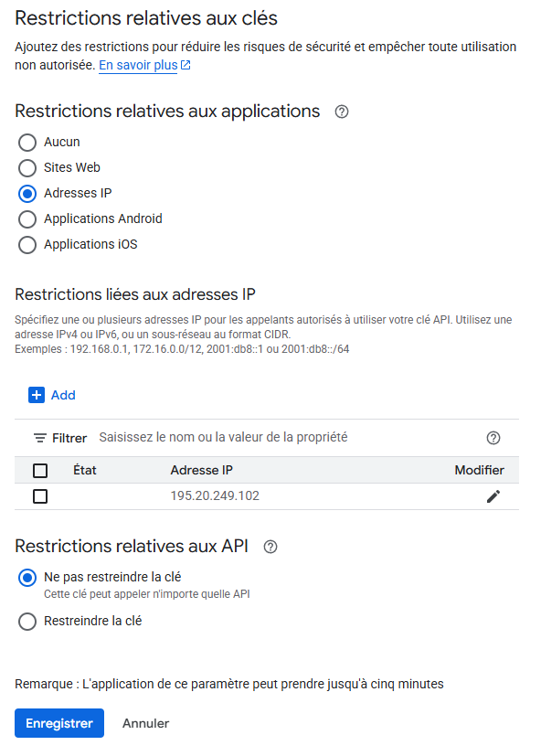Select Applications iOS restriction
This screenshot has height=756, width=541.
click(x=27, y=244)
